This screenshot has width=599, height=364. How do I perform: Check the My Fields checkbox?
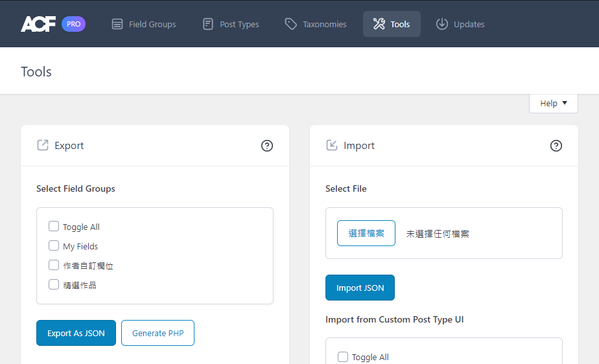pyautogui.click(x=54, y=245)
